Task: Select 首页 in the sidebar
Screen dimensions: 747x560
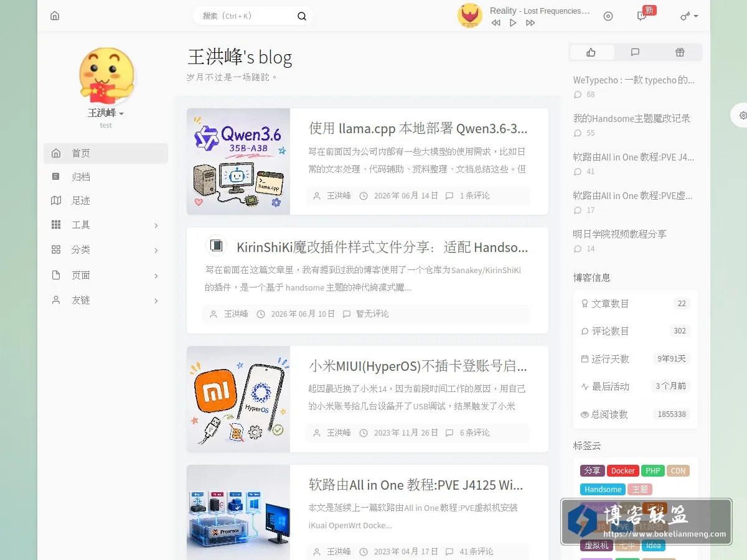Action: click(106, 153)
